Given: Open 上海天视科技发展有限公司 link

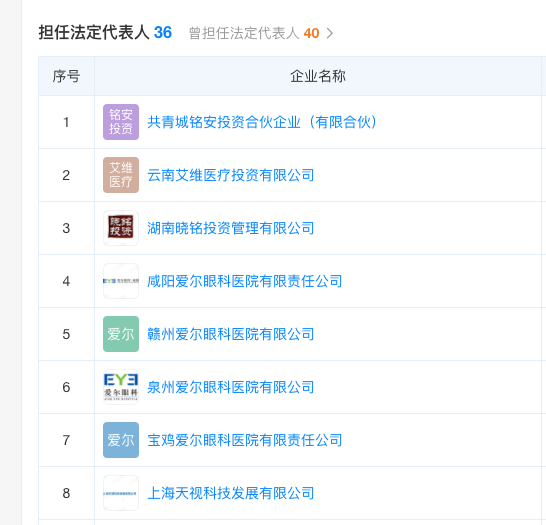Looking at the screenshot, I should pos(231,493).
